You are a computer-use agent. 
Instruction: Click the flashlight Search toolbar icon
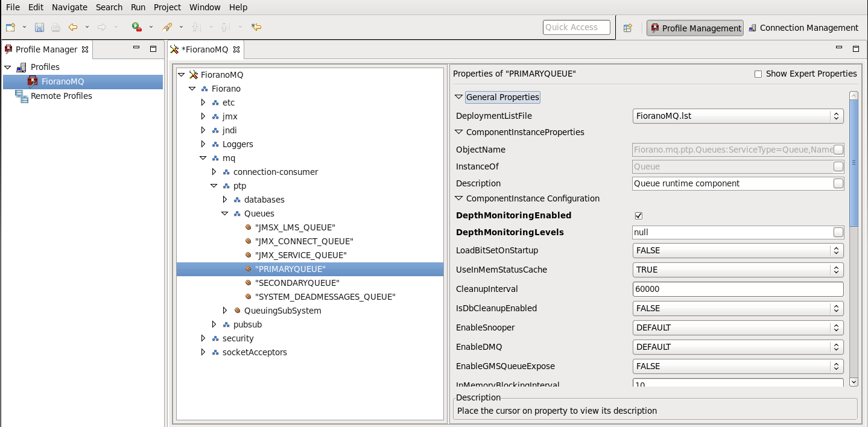[168, 27]
